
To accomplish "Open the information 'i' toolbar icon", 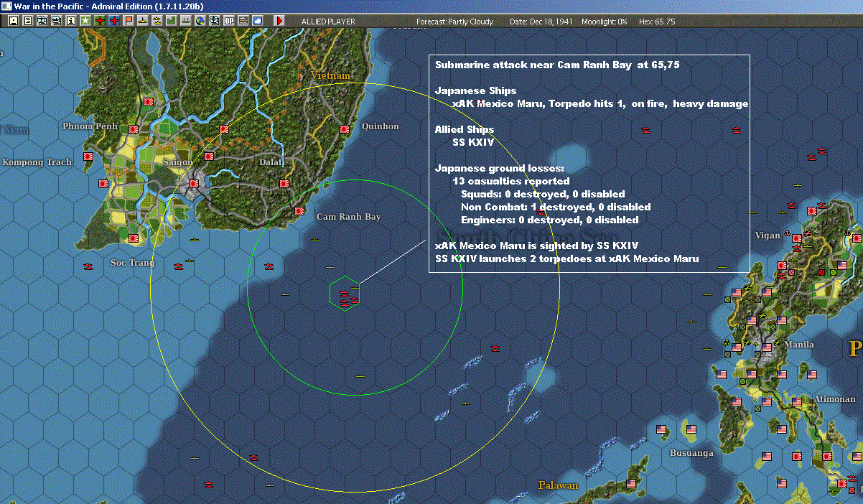I will click(x=71, y=21).
